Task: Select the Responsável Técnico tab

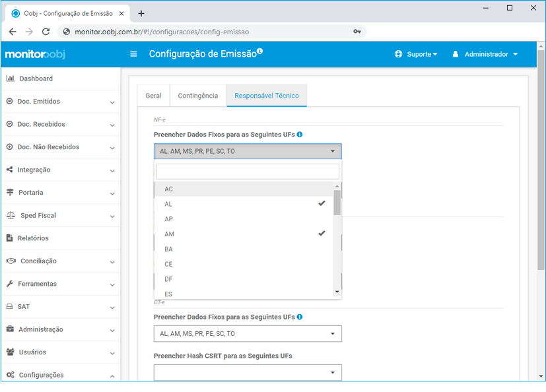Action: [x=267, y=96]
